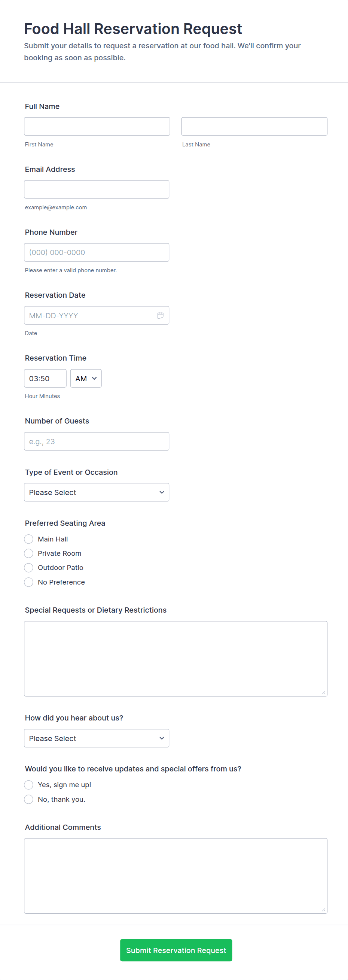The height and width of the screenshot is (980, 348).
Task: Expand Type of Event or Occasion dropdown
Action: point(97,492)
